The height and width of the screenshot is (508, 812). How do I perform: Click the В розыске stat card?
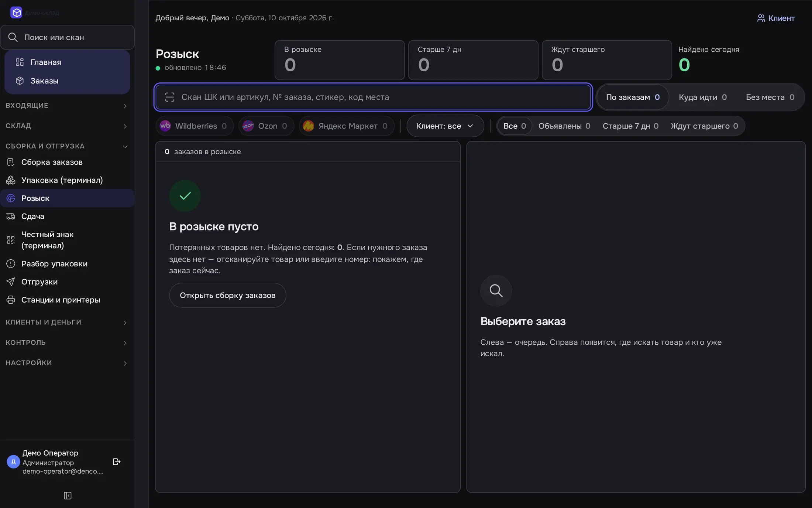tap(340, 60)
